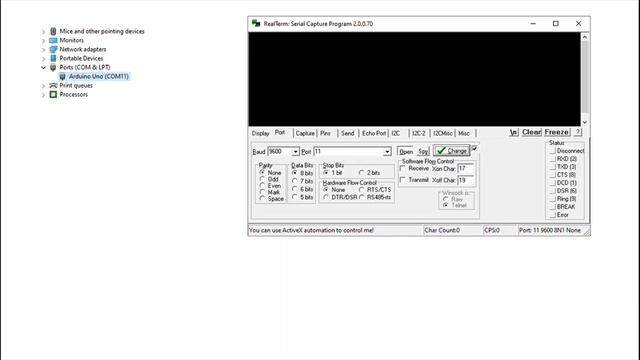Click the terminal scrollbar down arrow
The image size is (640, 360).
point(584,122)
